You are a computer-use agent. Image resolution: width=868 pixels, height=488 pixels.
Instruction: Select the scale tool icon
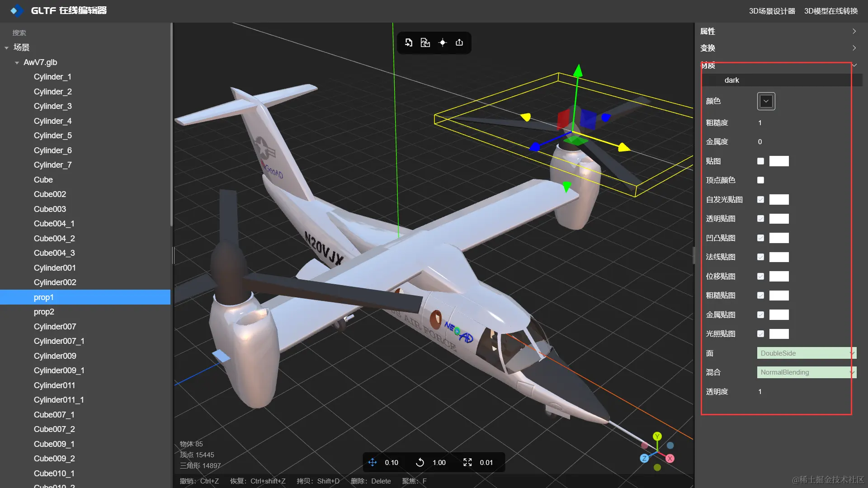point(467,462)
